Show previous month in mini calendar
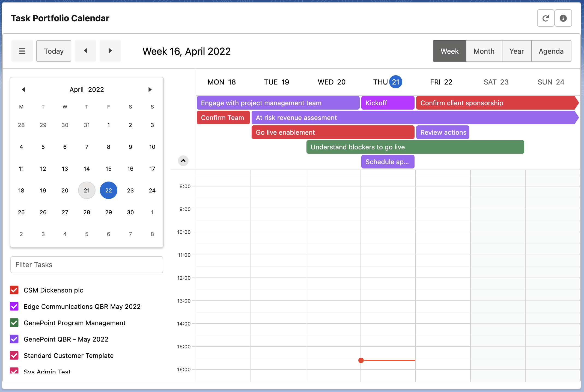Screen dimensions: 584x392 tap(23, 90)
